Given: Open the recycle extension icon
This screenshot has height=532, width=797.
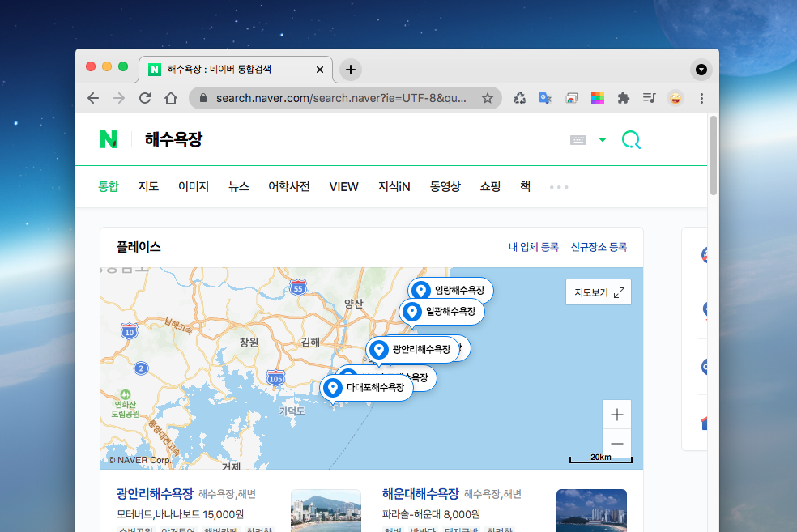Looking at the screenshot, I should [x=519, y=98].
